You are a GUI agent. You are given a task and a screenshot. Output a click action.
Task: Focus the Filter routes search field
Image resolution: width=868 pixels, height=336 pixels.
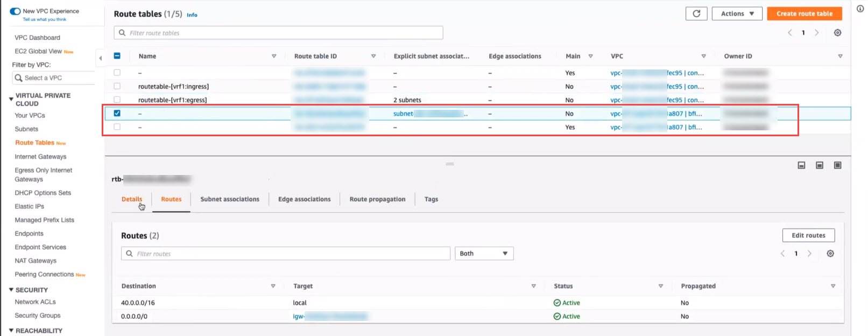click(x=286, y=254)
